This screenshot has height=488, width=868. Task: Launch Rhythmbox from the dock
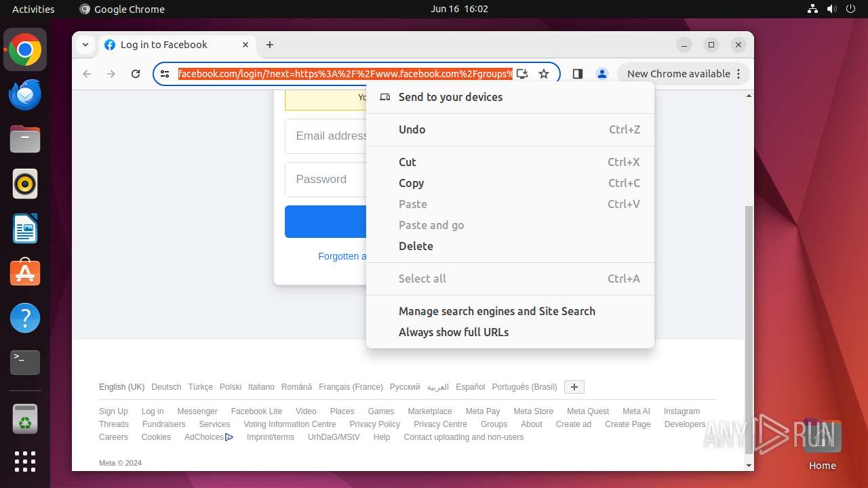[x=25, y=184]
